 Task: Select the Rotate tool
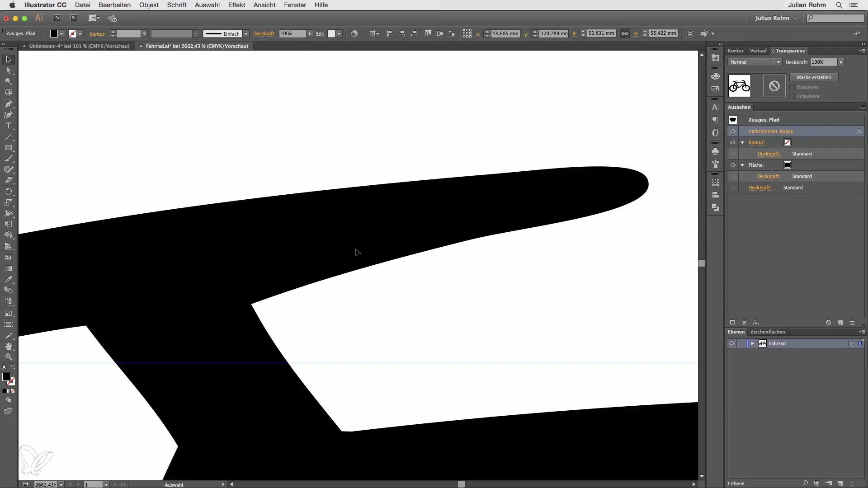tap(9, 192)
